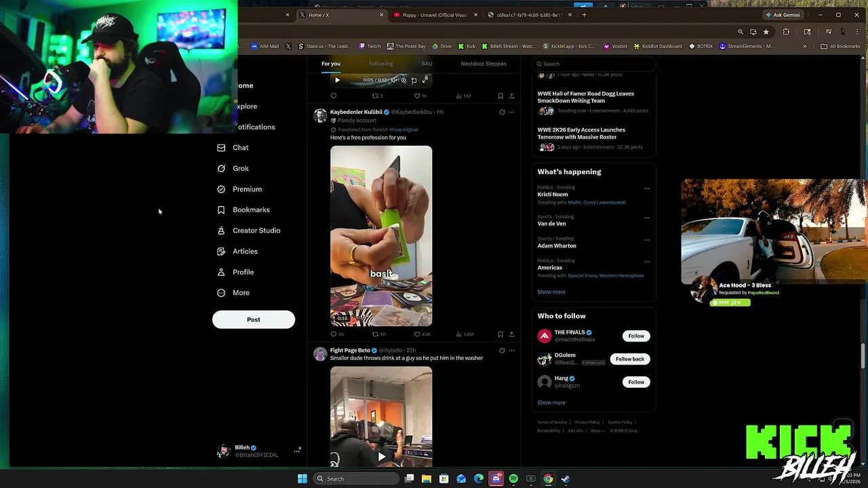Toggle picture-in-picture on the top video

coord(414,80)
